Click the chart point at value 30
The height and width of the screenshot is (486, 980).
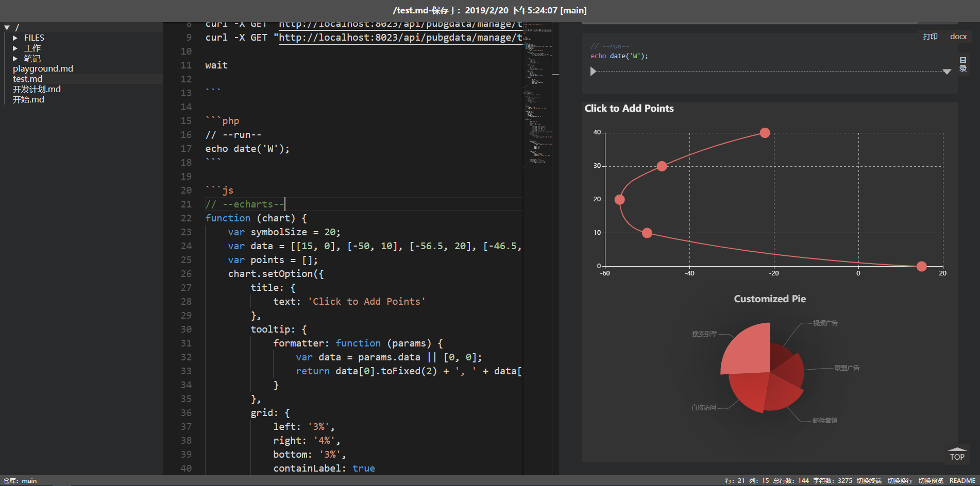[662, 166]
